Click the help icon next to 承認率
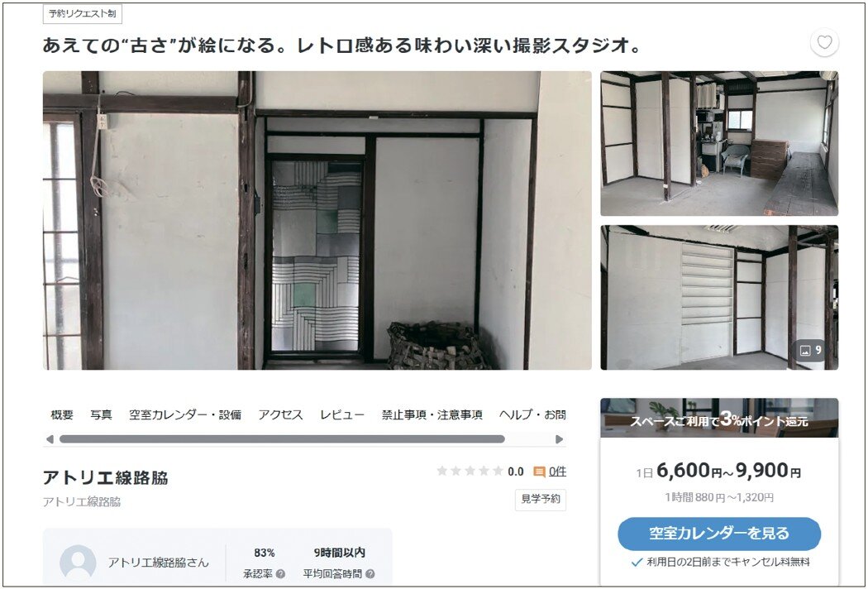Image resolution: width=868 pixels, height=589 pixels. click(x=280, y=574)
